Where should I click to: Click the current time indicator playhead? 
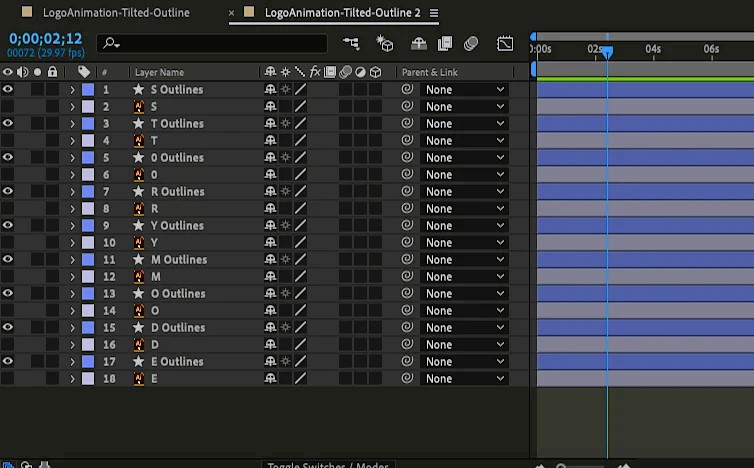[607, 52]
